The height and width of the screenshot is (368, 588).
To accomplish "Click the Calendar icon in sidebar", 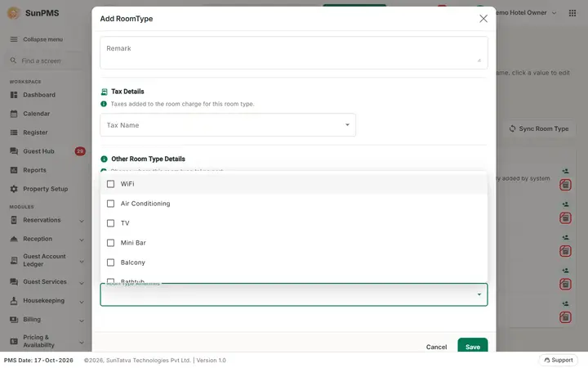I will (14, 114).
